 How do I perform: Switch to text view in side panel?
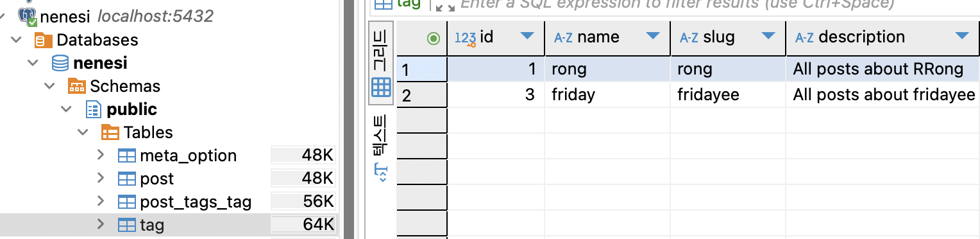point(381,148)
